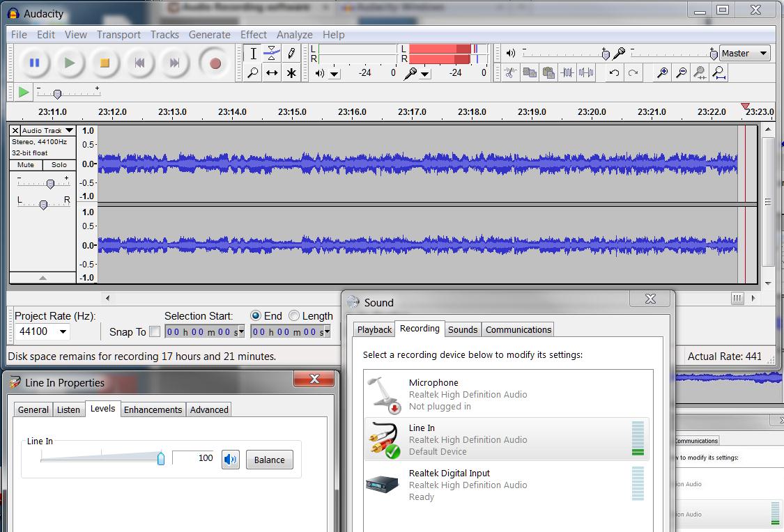Switch to the Playback tab in Sound

[374, 329]
